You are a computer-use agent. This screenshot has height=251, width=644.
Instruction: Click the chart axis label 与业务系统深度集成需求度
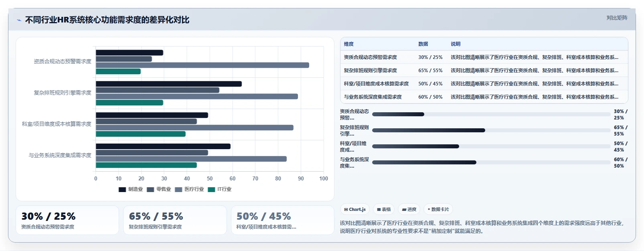60,155
